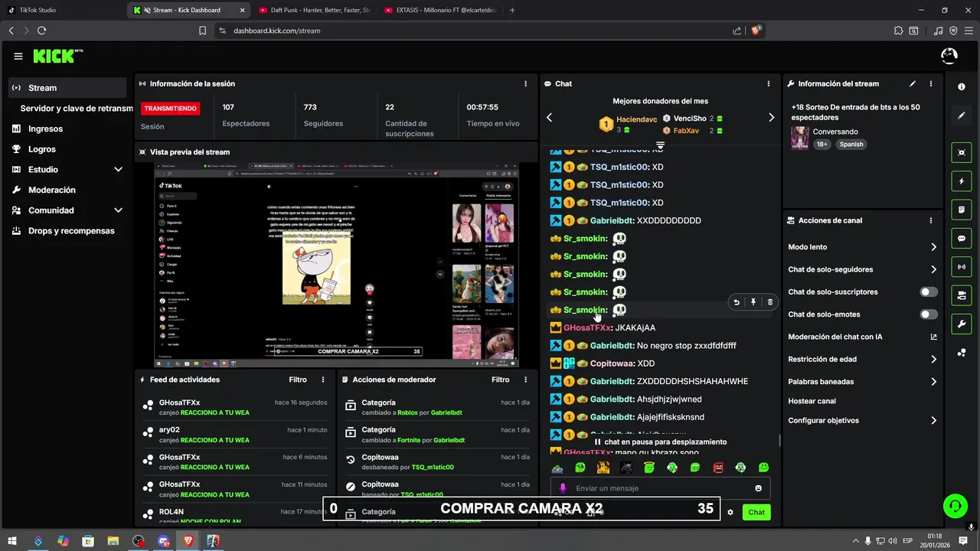This screenshot has width=980, height=551.
Task: Focus the Enviar un mensaje input field
Action: point(660,488)
